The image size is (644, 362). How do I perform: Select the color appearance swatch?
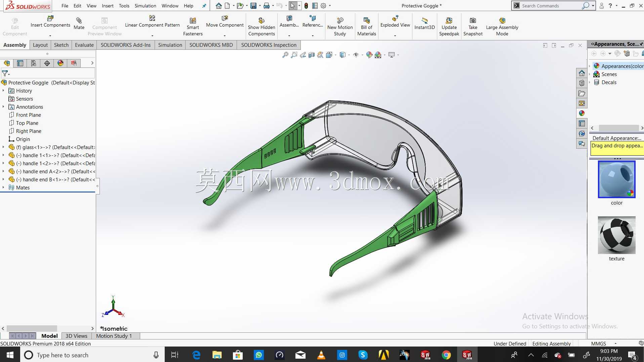pos(616,179)
